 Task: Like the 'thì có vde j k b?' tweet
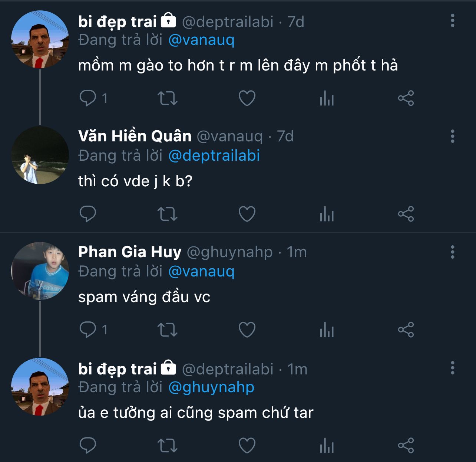[x=247, y=214]
